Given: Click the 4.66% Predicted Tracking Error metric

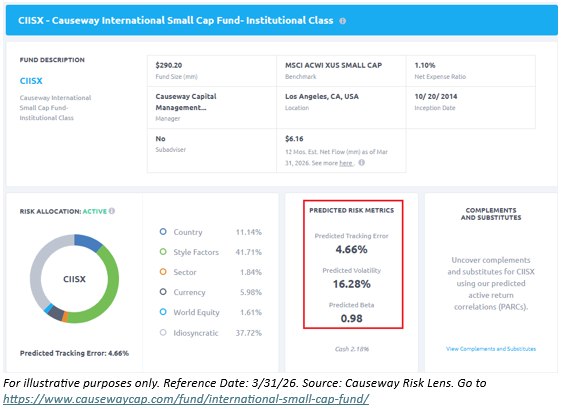Looking at the screenshot, I should [x=351, y=249].
